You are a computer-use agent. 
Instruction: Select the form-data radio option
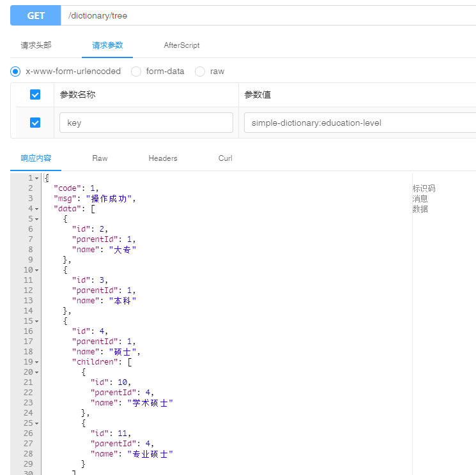point(136,72)
